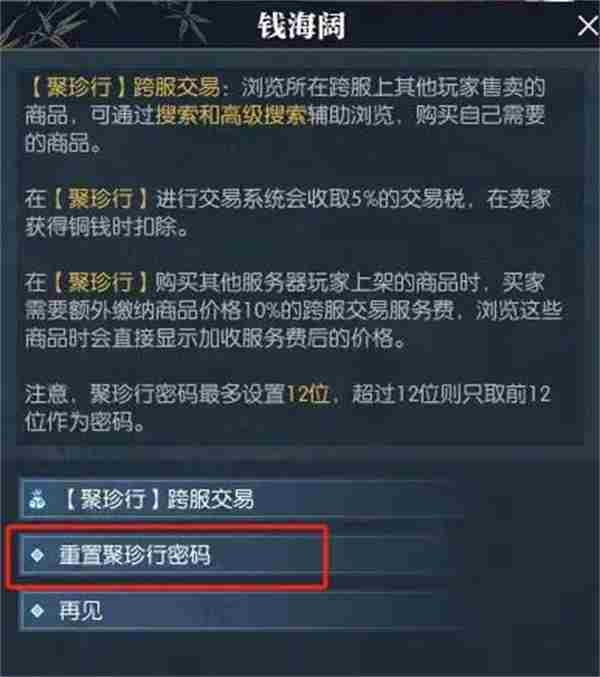
Task: Click the 获得铜钱时扣除 text line
Action: click(107, 227)
